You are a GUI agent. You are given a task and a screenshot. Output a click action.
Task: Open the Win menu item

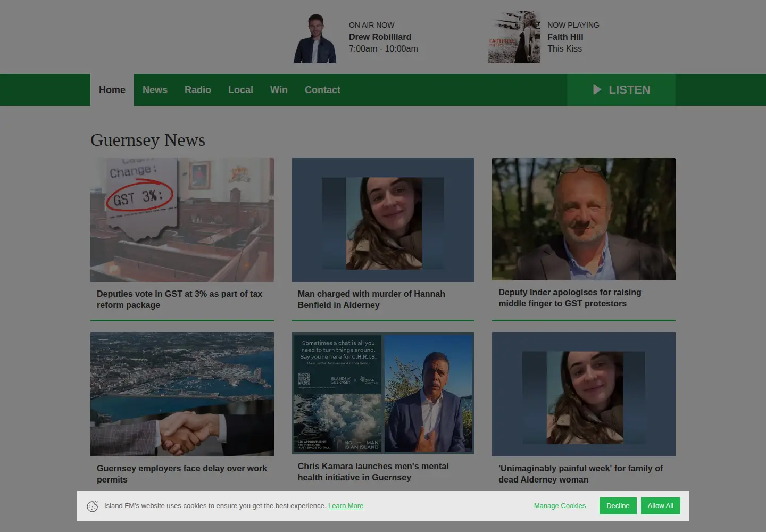pyautogui.click(x=279, y=90)
